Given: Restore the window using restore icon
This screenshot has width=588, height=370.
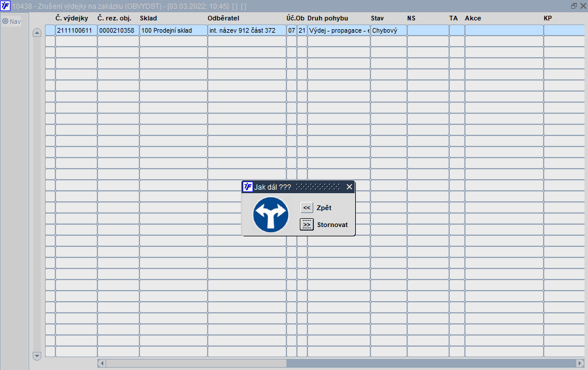Looking at the screenshot, I should pyautogui.click(x=574, y=6).
